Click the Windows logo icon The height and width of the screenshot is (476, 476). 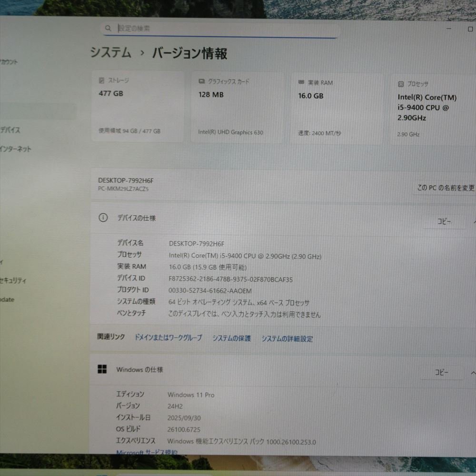[x=102, y=369]
